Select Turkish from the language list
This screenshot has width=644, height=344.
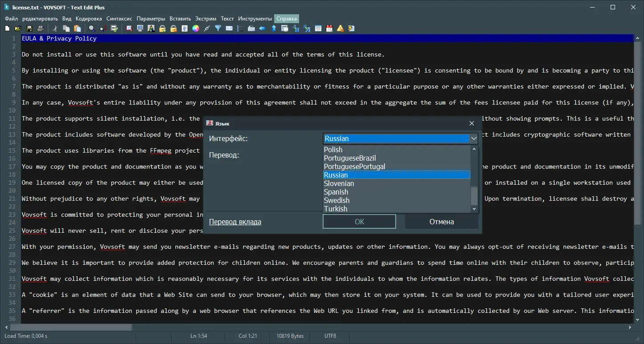397,209
